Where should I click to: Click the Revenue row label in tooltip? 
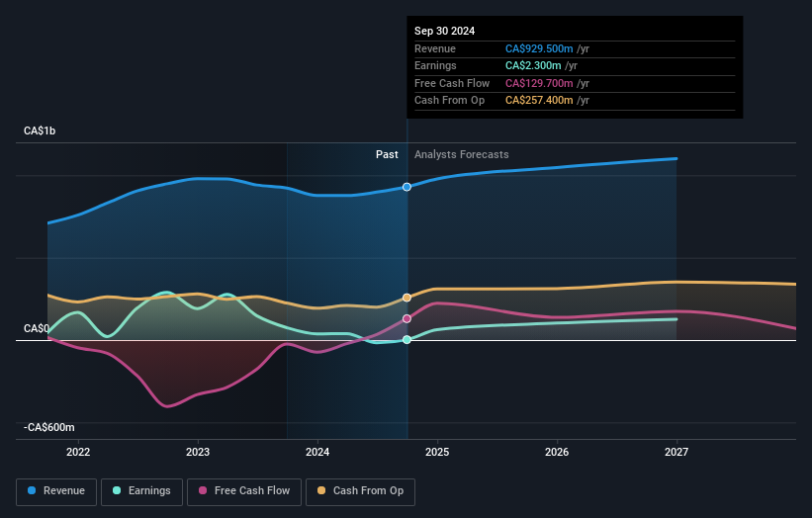pyautogui.click(x=435, y=48)
